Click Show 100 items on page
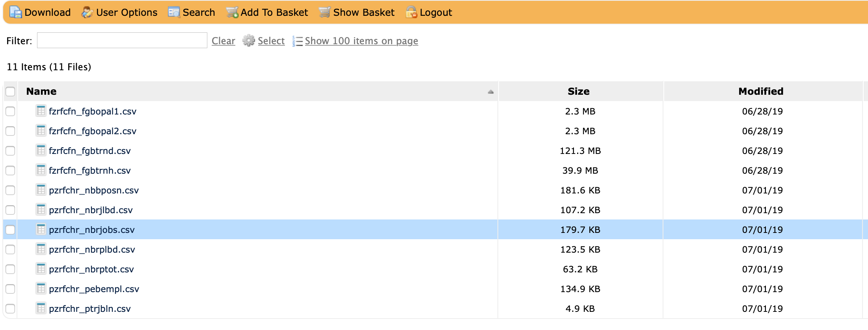 point(361,41)
